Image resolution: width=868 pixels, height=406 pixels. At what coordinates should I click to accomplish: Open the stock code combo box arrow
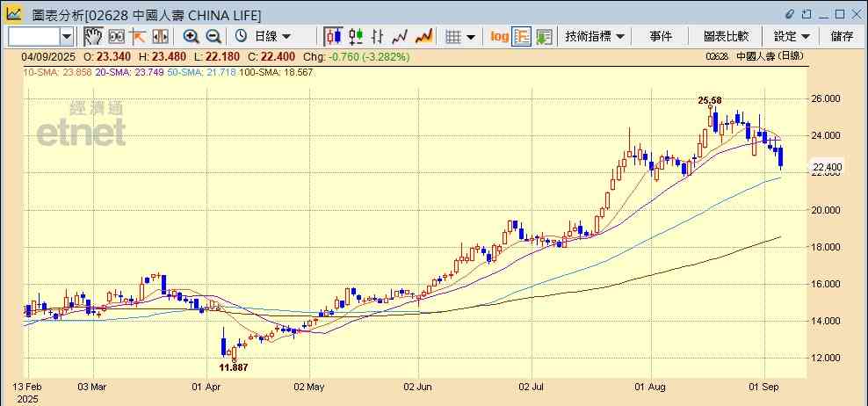(67, 37)
